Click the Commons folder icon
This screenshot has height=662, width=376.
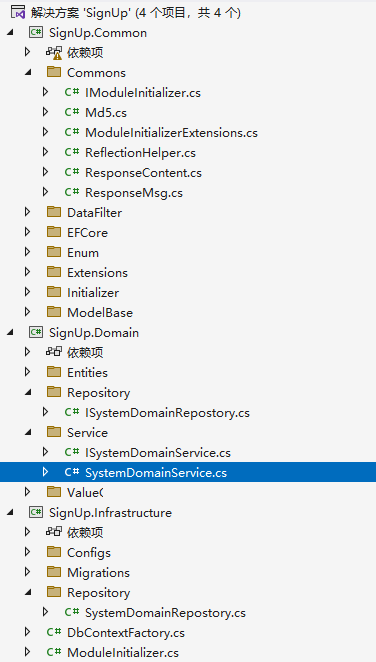pos(54,72)
